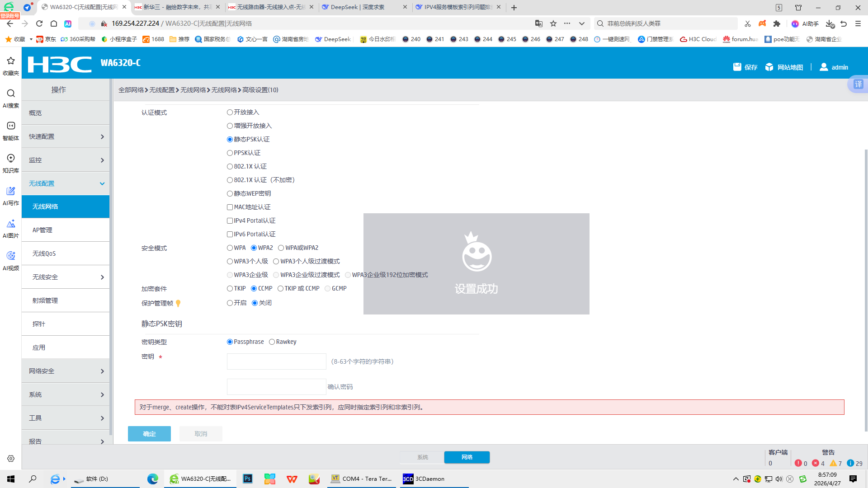Viewport: 868px width, 488px height.
Task: Expand the 网络安全 menu section
Action: 66,371
